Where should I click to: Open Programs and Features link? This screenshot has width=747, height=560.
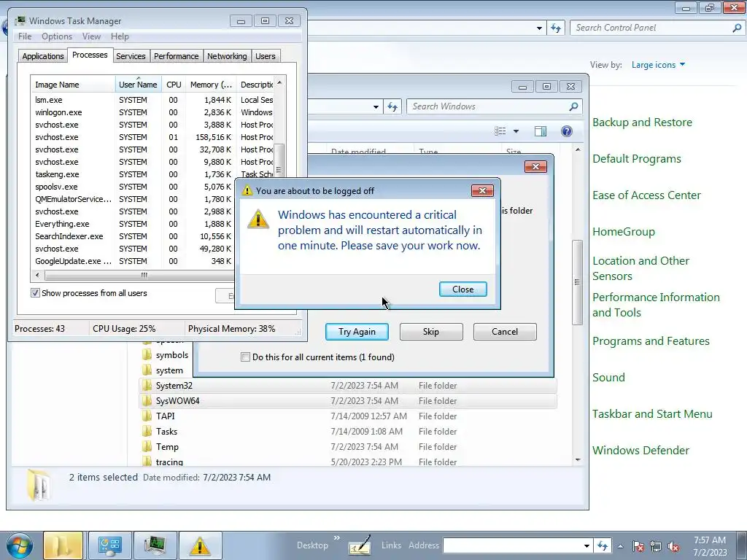pyautogui.click(x=651, y=341)
